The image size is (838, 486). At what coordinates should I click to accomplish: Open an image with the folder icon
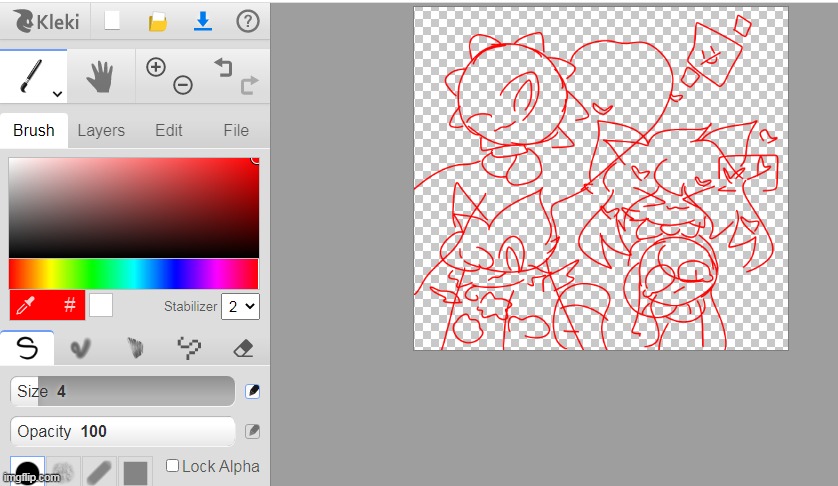(x=158, y=21)
